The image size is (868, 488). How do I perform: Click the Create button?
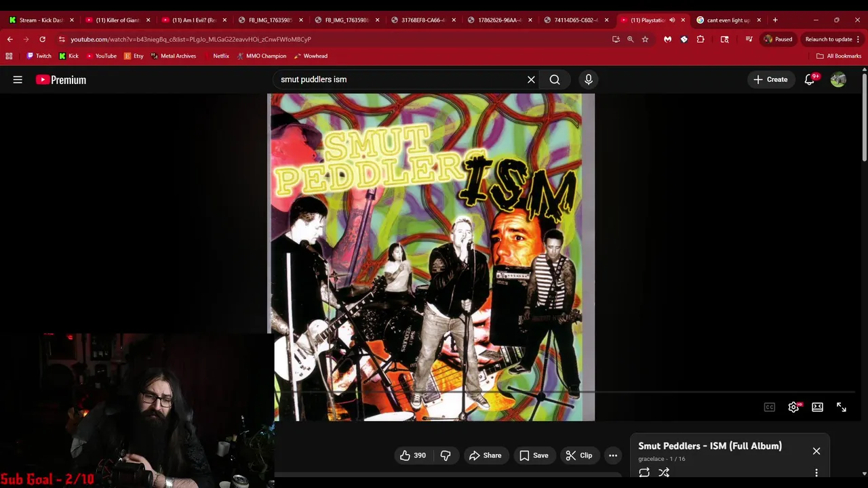[x=770, y=79]
